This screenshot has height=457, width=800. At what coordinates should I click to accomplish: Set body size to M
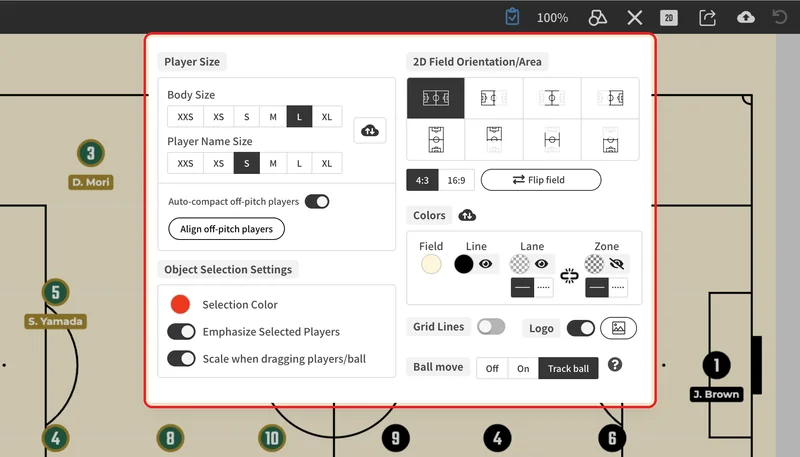pos(273,117)
